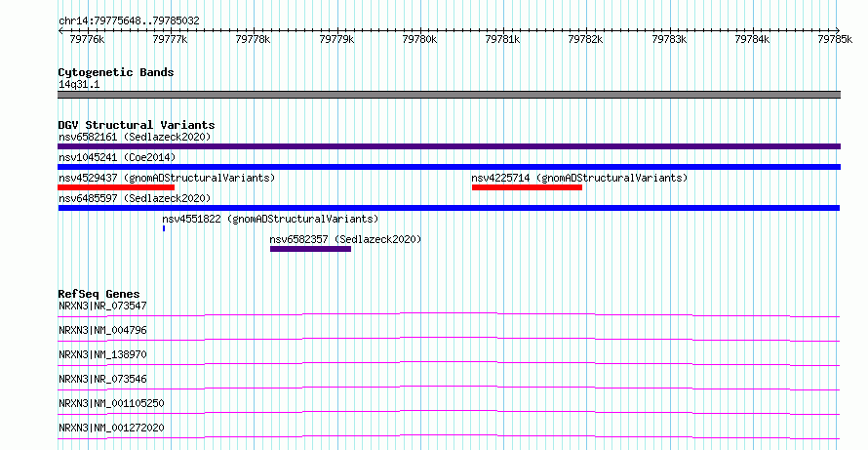The height and width of the screenshot is (450, 868).
Task: Click the nsv4529437 red variant bar
Action: pos(116,187)
